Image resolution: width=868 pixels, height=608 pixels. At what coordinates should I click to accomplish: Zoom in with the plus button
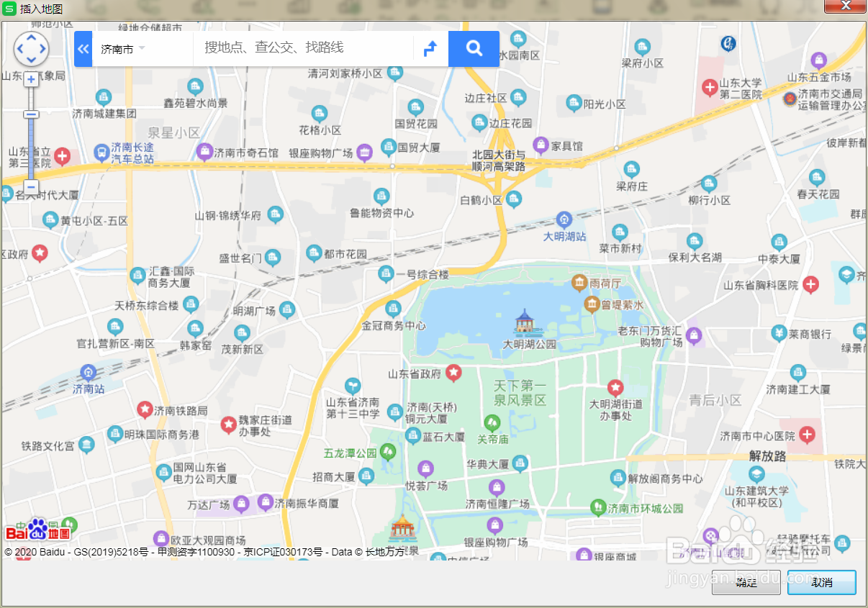(31, 79)
